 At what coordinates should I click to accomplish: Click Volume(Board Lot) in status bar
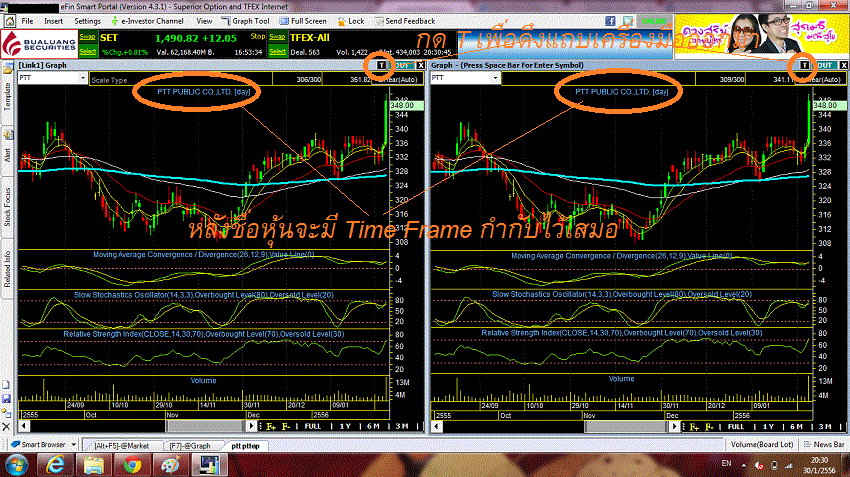click(762, 444)
